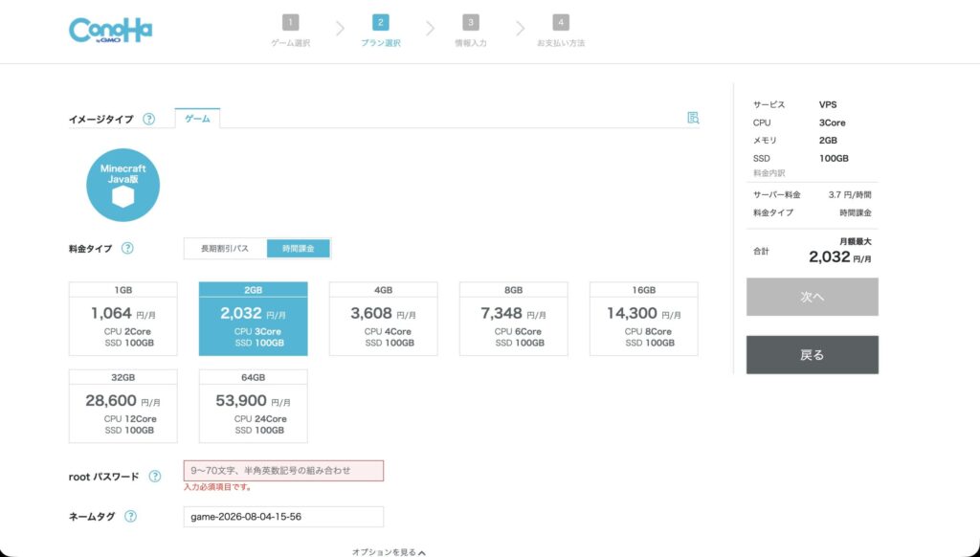Open help icon next to root パスワード
This screenshot has height=557, width=980.
(x=155, y=477)
